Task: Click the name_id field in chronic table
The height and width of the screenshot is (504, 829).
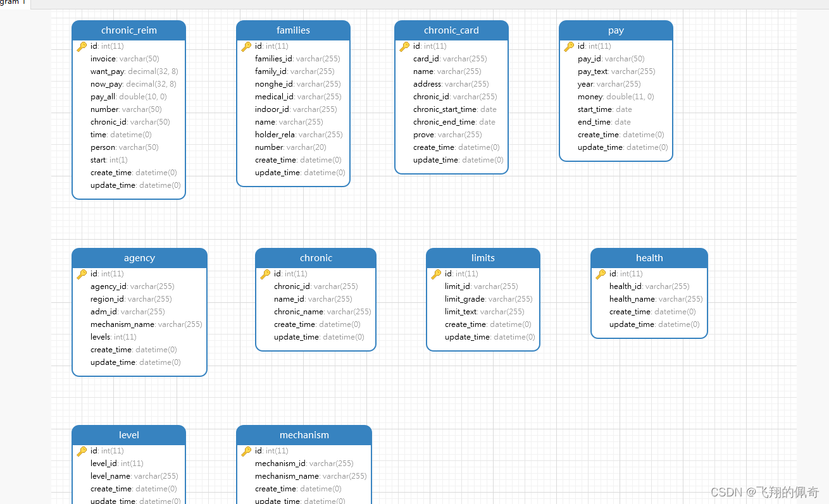Action: pos(313,299)
